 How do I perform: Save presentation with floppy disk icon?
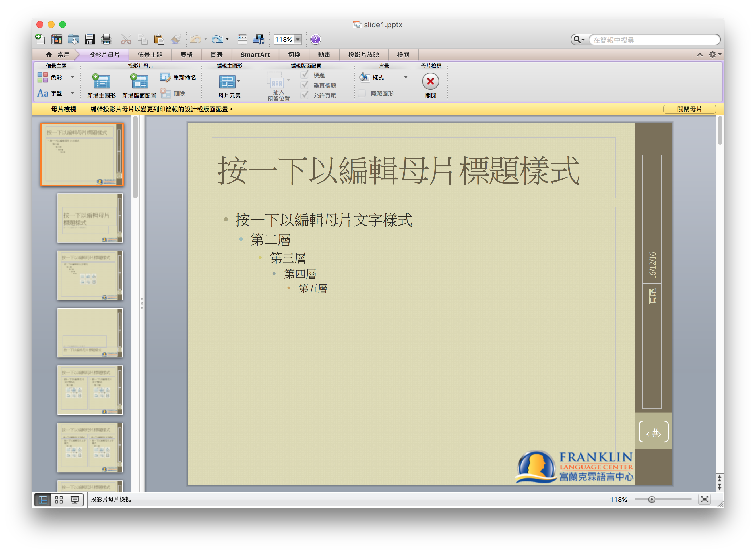pos(89,39)
